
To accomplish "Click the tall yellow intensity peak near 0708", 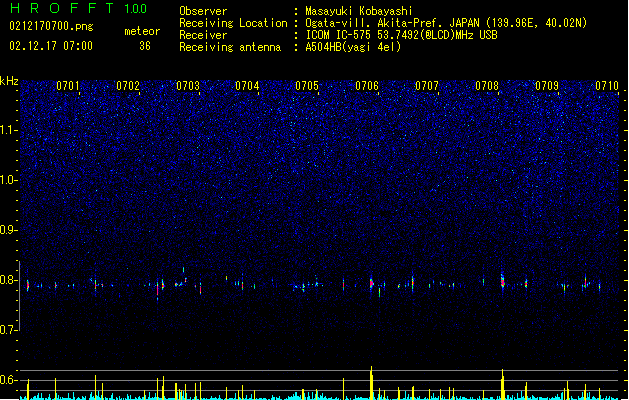I will coord(502,384).
